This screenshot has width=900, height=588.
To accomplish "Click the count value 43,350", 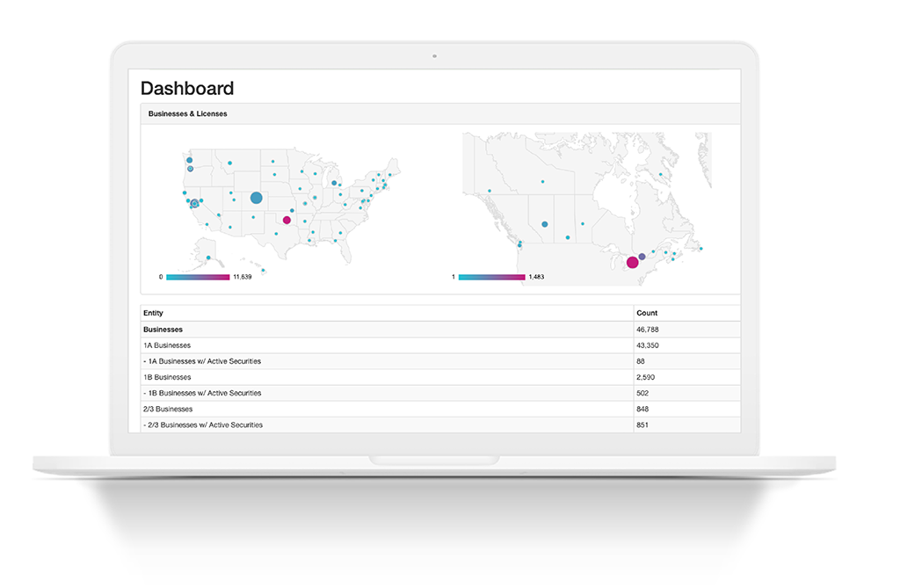I will click(x=648, y=345).
